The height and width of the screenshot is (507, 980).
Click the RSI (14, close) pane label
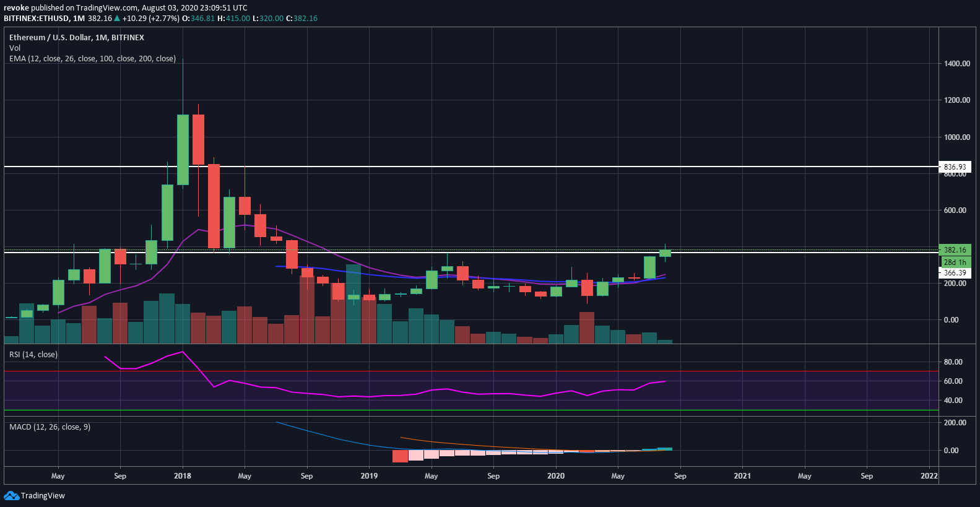coord(33,355)
